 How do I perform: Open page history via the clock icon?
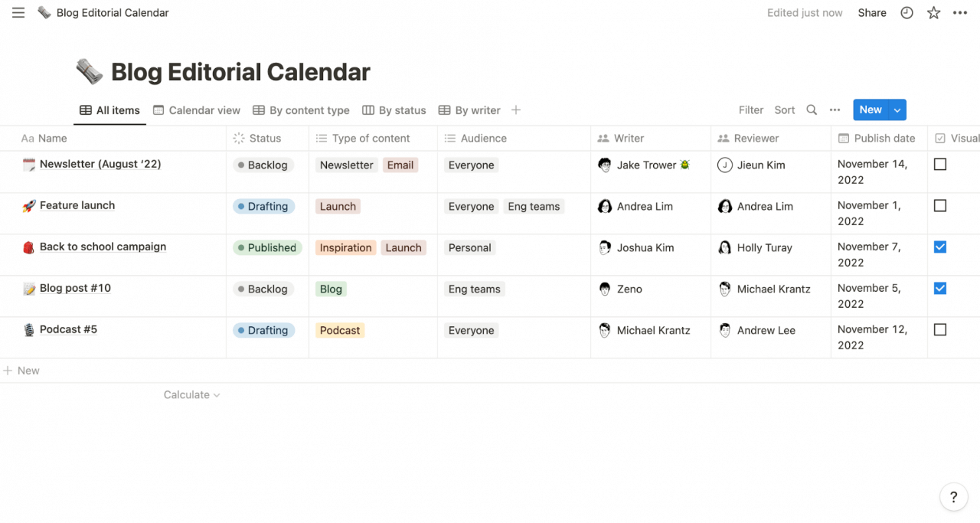(x=906, y=12)
